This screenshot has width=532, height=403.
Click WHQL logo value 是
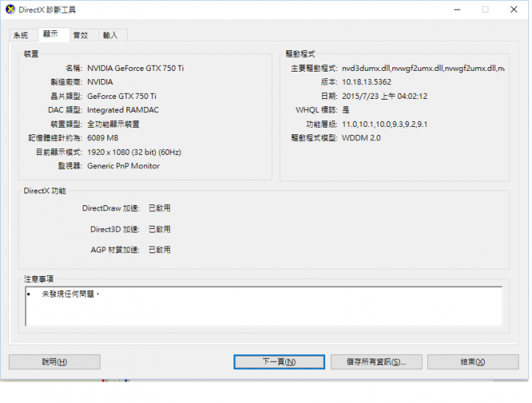[346, 110]
